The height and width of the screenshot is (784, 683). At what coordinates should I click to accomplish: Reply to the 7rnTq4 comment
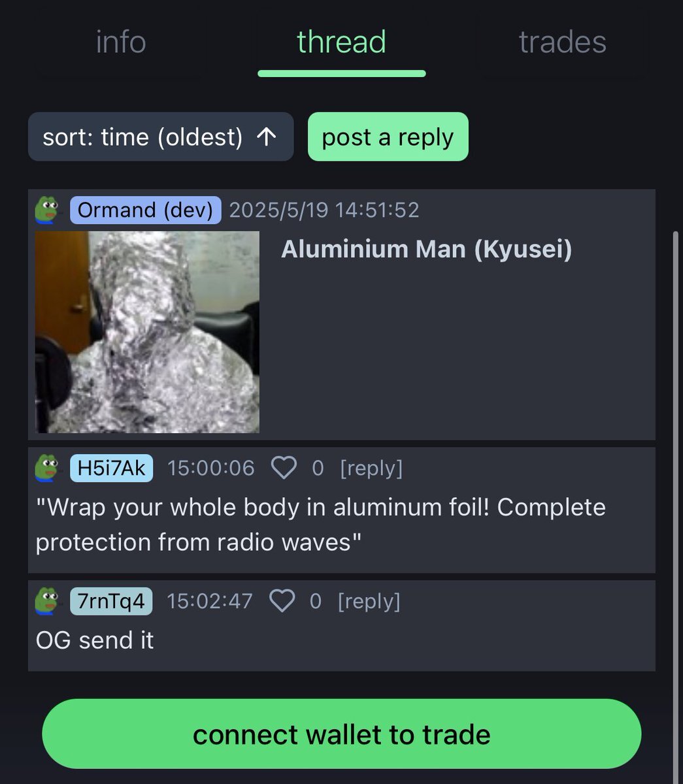(369, 601)
